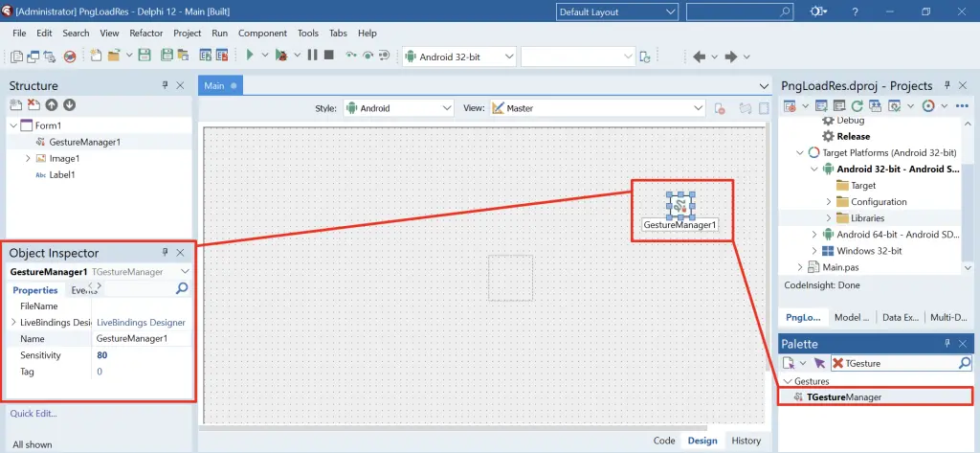Select Main.pas in Projects tree
980x453 pixels.
tap(840, 267)
